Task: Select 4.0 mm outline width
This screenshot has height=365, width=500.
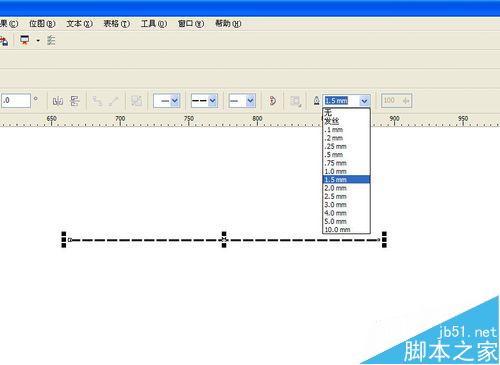Action: click(x=346, y=213)
